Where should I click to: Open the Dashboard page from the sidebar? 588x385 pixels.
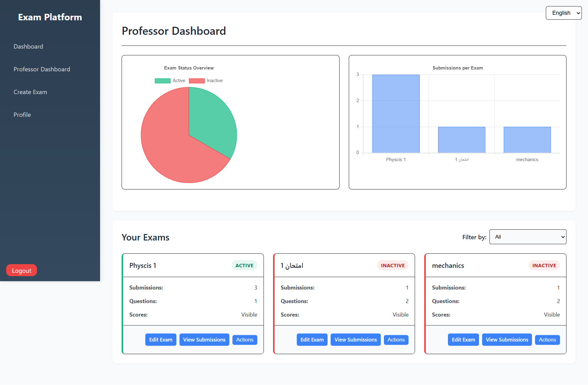coord(28,46)
